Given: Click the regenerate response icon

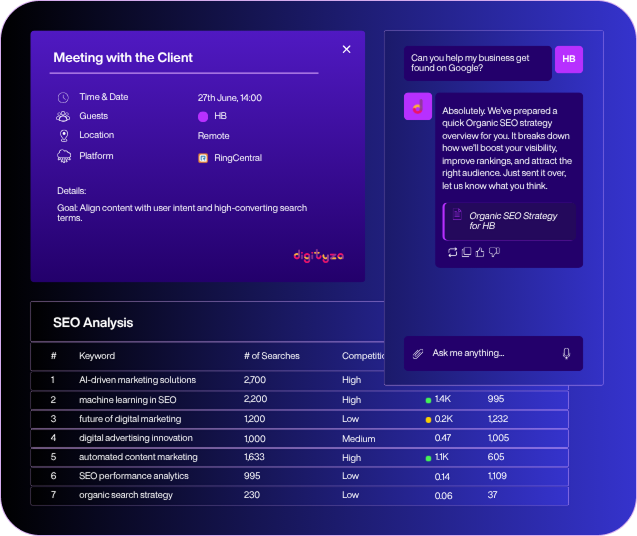Looking at the screenshot, I should tap(453, 252).
